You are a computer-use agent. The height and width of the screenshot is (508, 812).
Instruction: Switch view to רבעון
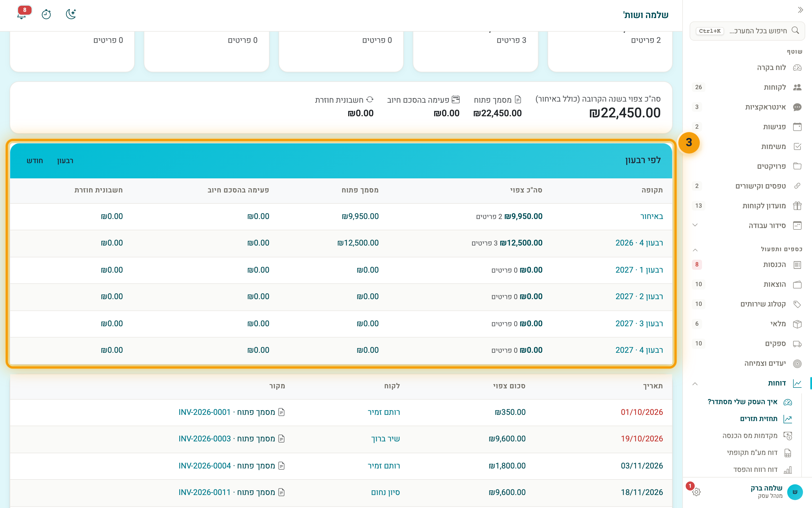click(x=65, y=161)
